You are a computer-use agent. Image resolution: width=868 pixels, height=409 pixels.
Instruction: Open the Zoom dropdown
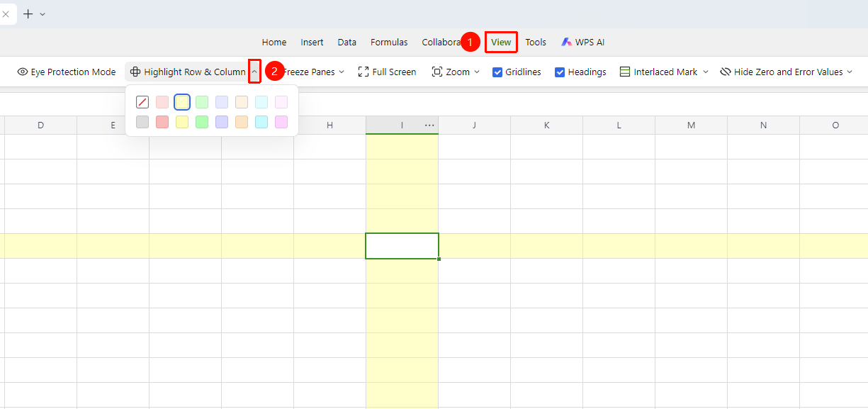click(456, 72)
